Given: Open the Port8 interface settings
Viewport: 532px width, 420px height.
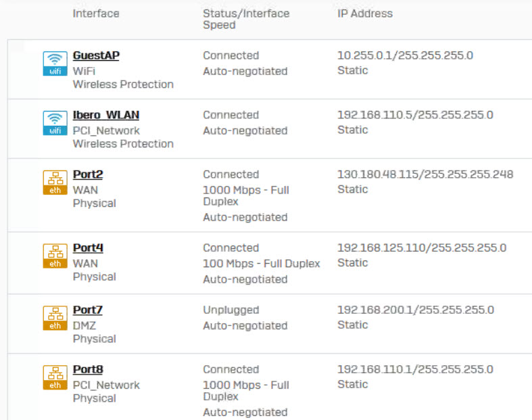Looking at the screenshot, I should 88,369.
